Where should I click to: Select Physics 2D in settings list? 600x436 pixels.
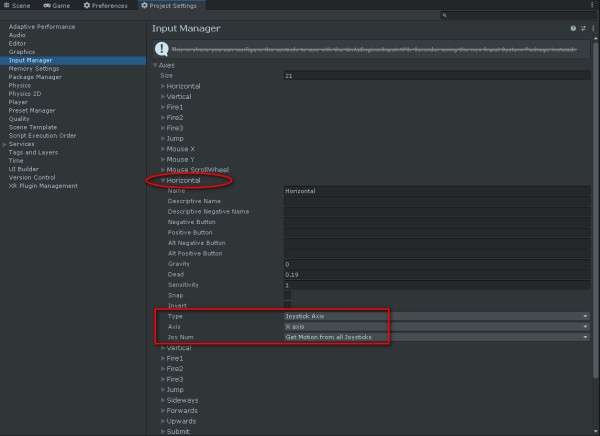[26, 94]
